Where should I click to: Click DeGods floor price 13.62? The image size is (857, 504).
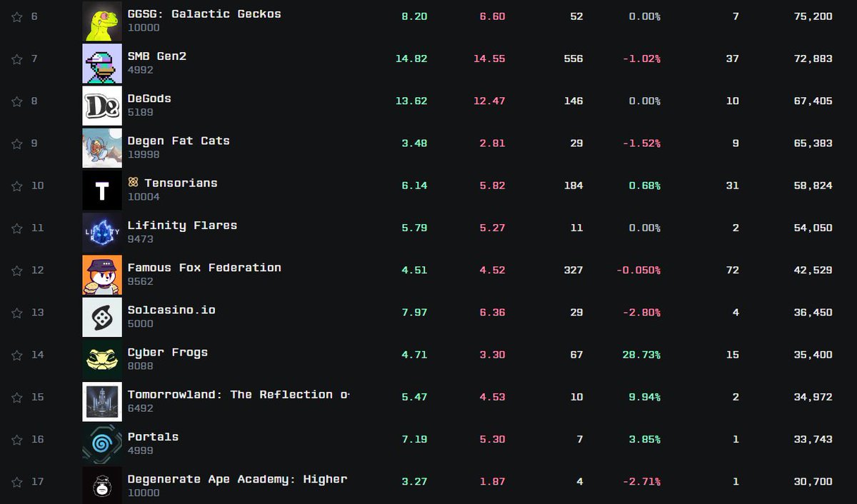(x=411, y=101)
